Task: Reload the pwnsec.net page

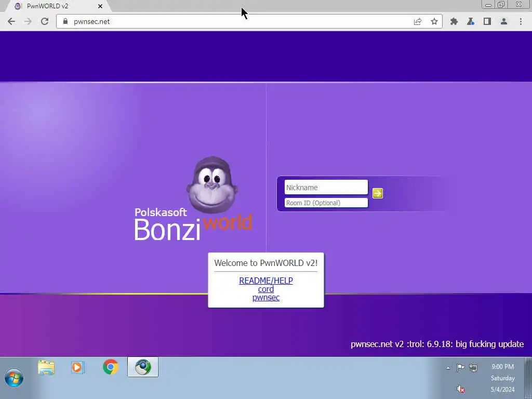Action: coord(45,21)
